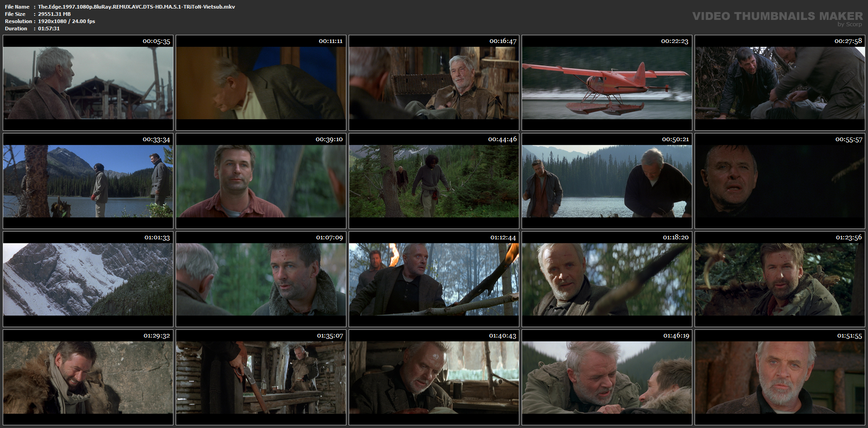Open the thumbnail stamped 00:39:10
Image resolution: width=868 pixels, height=428 pixels.
pos(261,181)
